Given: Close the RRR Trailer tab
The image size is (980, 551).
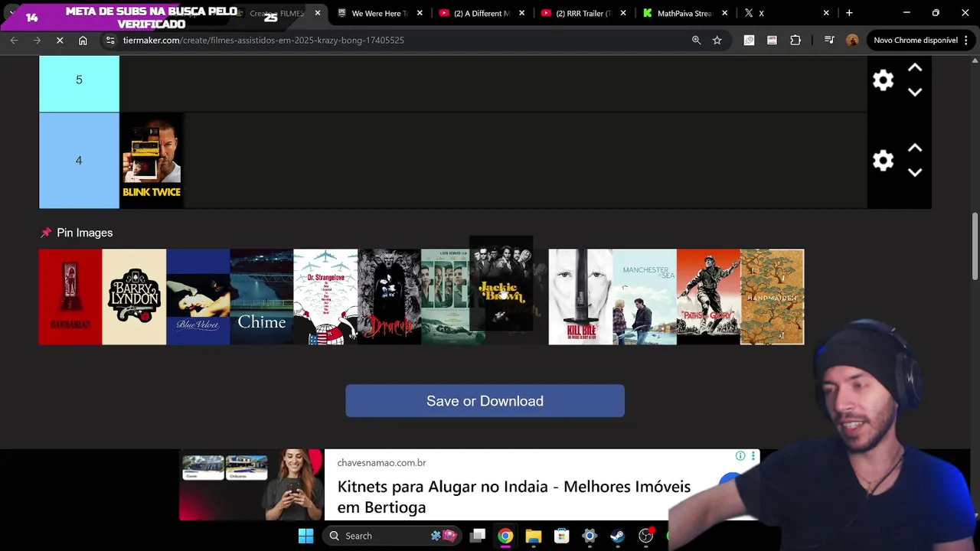Looking at the screenshot, I should tap(622, 13).
